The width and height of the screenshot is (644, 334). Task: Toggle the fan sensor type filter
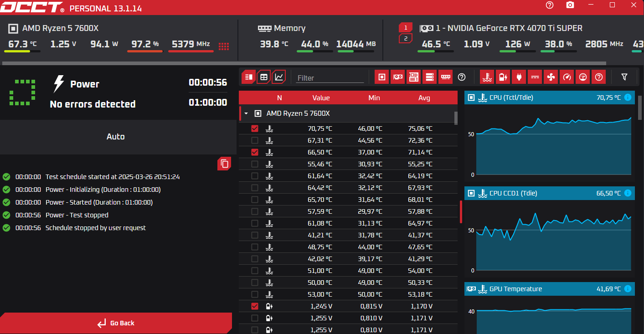click(x=551, y=77)
